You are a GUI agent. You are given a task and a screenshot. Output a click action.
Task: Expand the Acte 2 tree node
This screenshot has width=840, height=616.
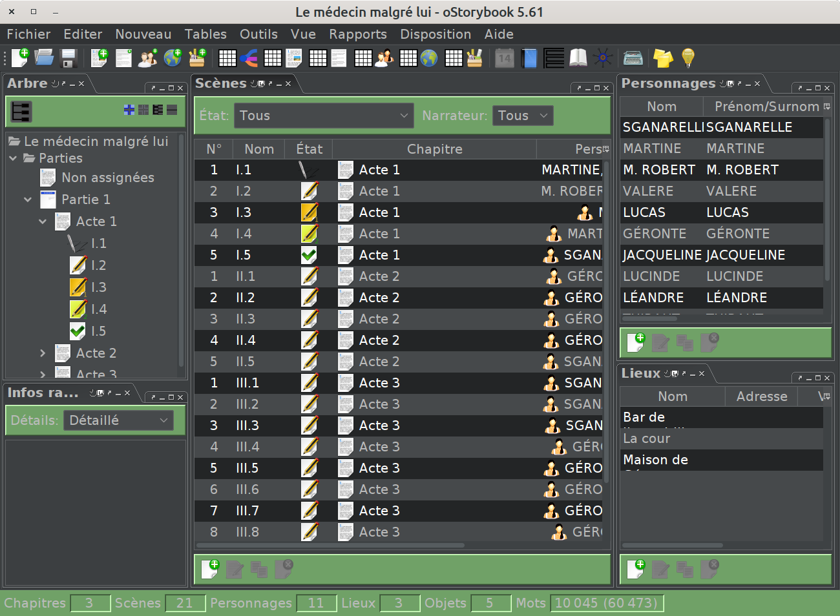click(x=43, y=353)
